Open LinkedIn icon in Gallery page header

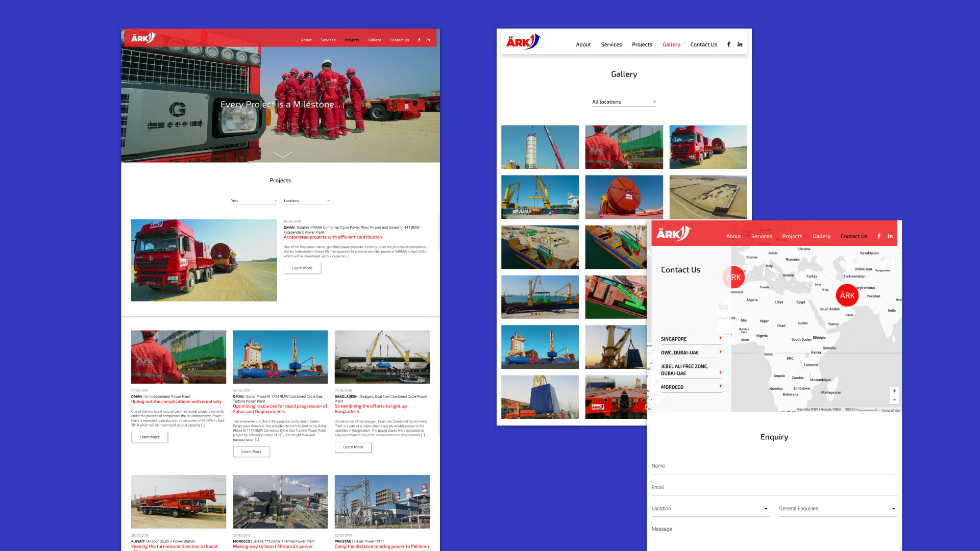[x=740, y=44]
